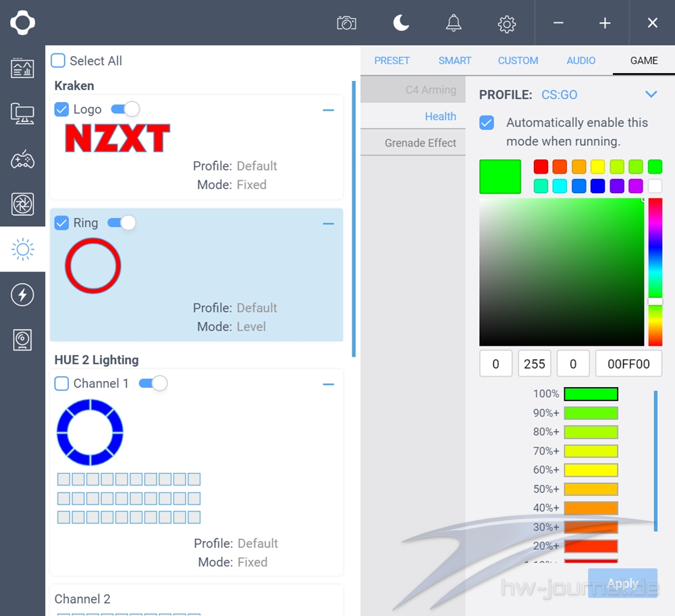Open the CS:GO profile dropdown chevron
This screenshot has height=616, width=675.
click(651, 95)
